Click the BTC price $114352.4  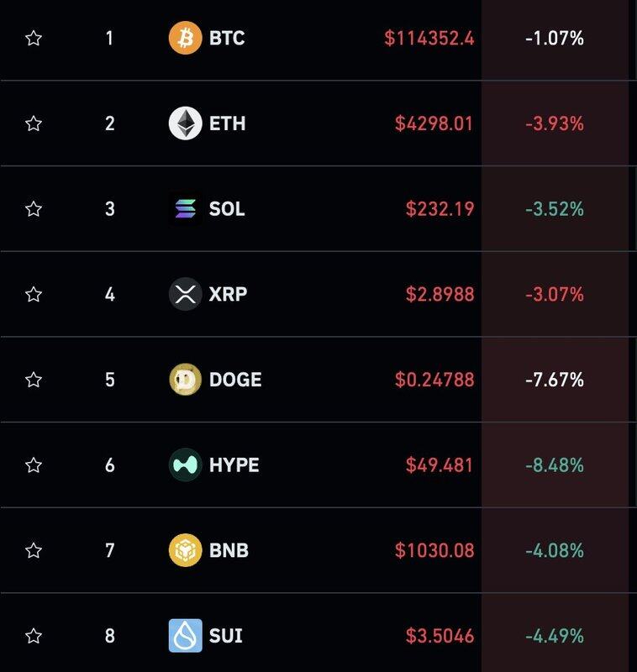pyautogui.click(x=429, y=38)
